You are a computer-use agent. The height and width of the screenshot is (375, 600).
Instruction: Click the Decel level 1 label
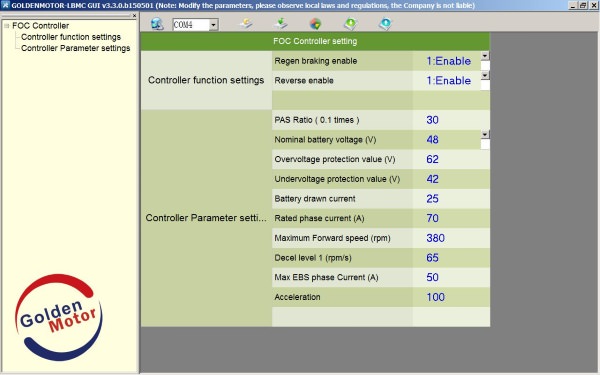[x=313, y=258]
